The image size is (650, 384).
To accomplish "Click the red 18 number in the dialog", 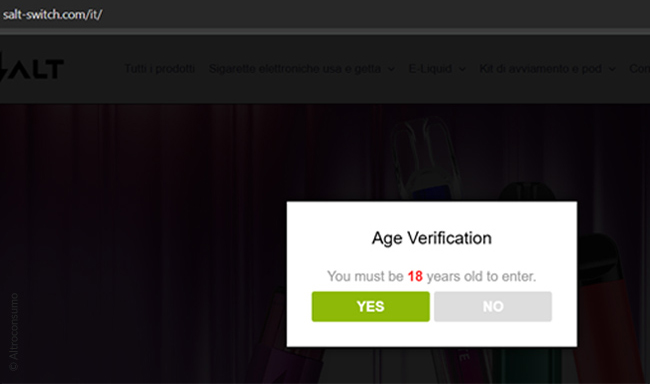I will point(415,276).
